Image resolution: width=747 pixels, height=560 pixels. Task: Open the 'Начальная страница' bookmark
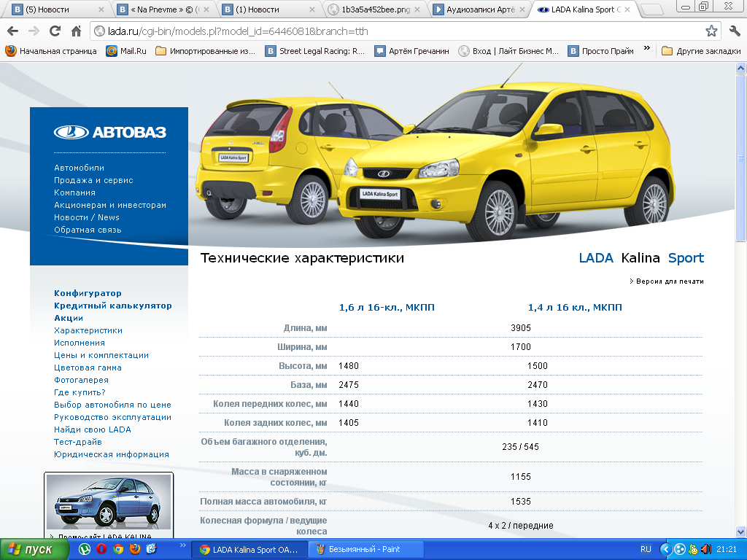pos(51,51)
